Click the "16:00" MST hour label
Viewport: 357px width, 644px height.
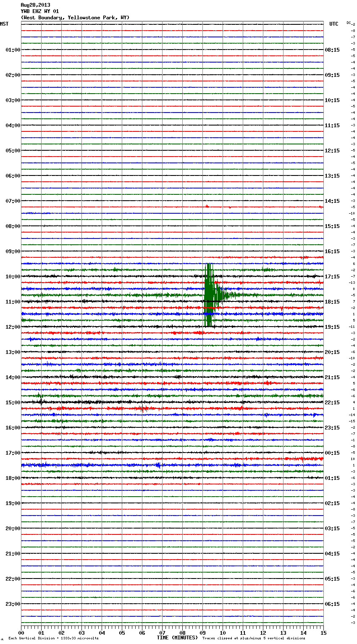coord(13,428)
